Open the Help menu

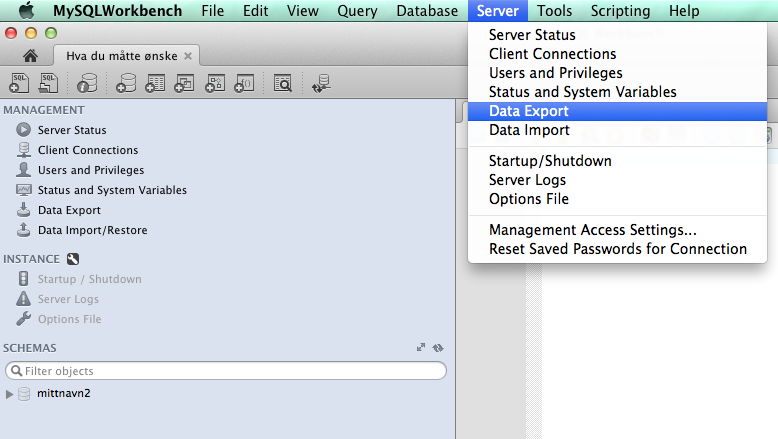684,10
